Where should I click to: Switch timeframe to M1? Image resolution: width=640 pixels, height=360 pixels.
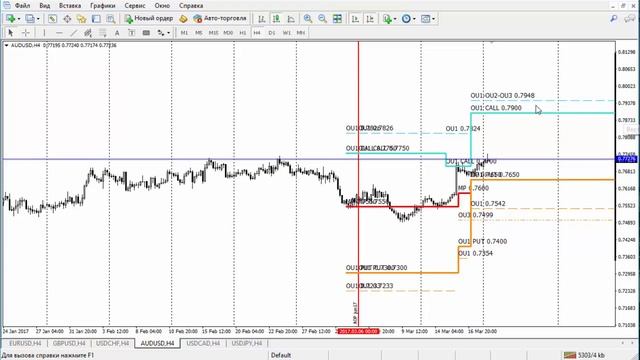(184, 33)
